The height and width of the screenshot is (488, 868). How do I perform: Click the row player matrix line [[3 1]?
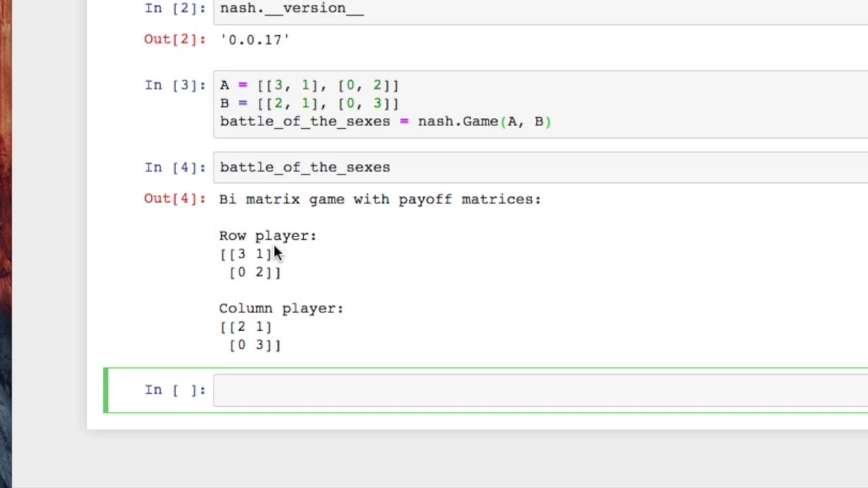point(245,254)
